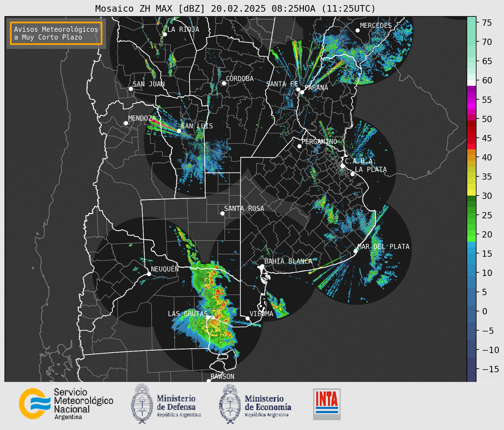Click the CÓRDOBA label on the map
The image size is (504, 430).
[x=240, y=79]
